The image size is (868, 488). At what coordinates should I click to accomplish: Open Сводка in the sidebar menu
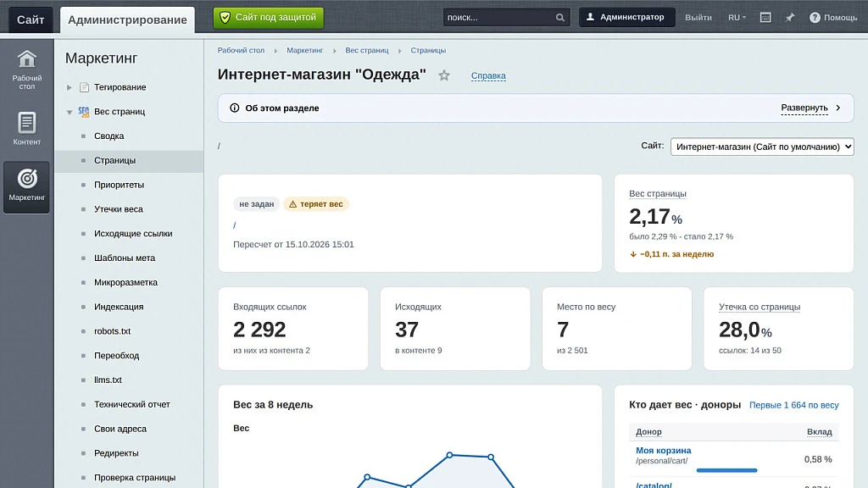[x=109, y=136]
